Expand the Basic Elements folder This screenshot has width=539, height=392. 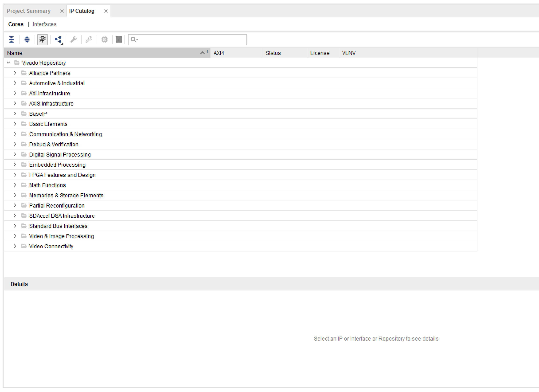tap(15, 124)
